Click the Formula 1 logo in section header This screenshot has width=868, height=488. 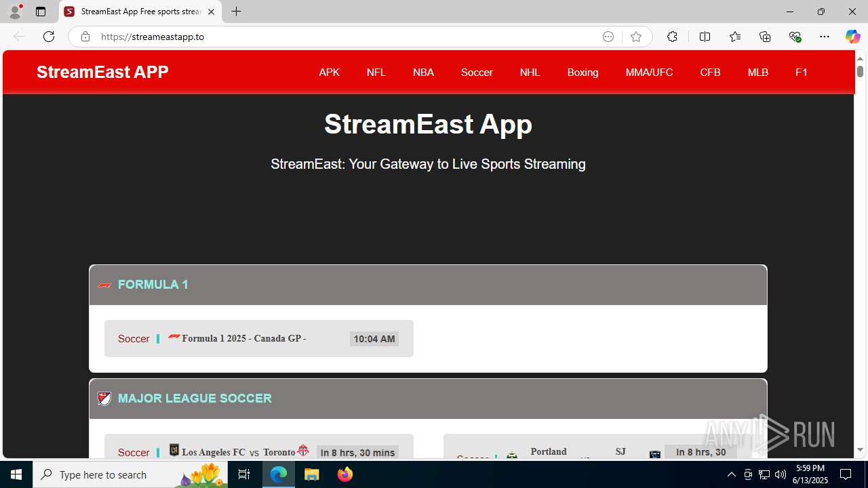tap(104, 285)
